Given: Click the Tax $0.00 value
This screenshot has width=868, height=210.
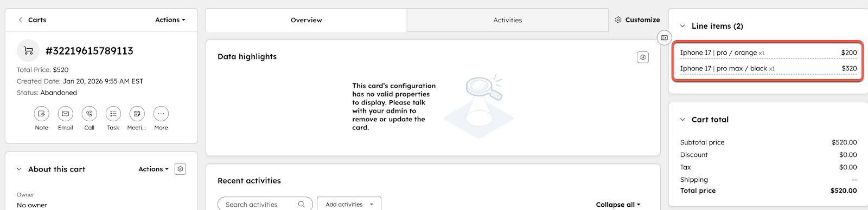Looking at the screenshot, I should click(848, 167).
